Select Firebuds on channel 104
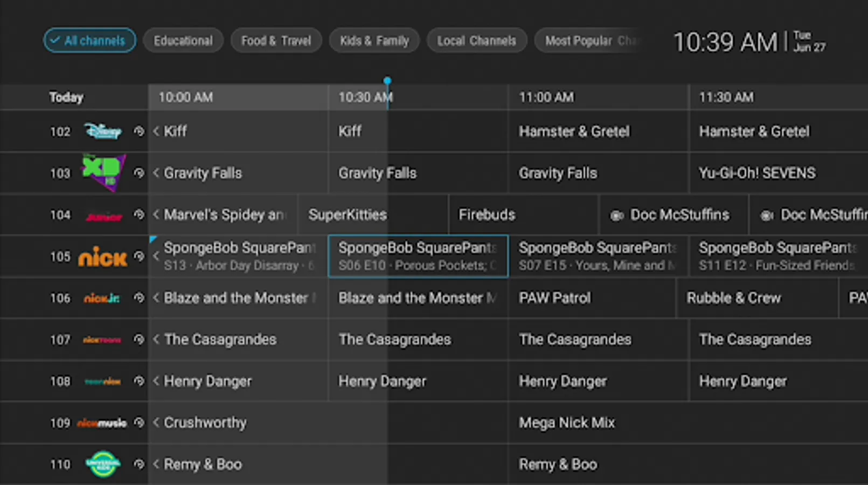This screenshot has width=868, height=485. point(523,214)
